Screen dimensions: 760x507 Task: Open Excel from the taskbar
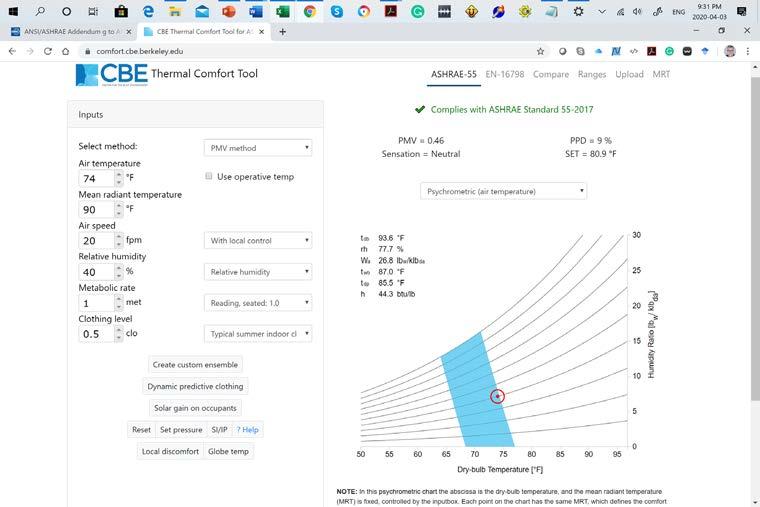283,11
